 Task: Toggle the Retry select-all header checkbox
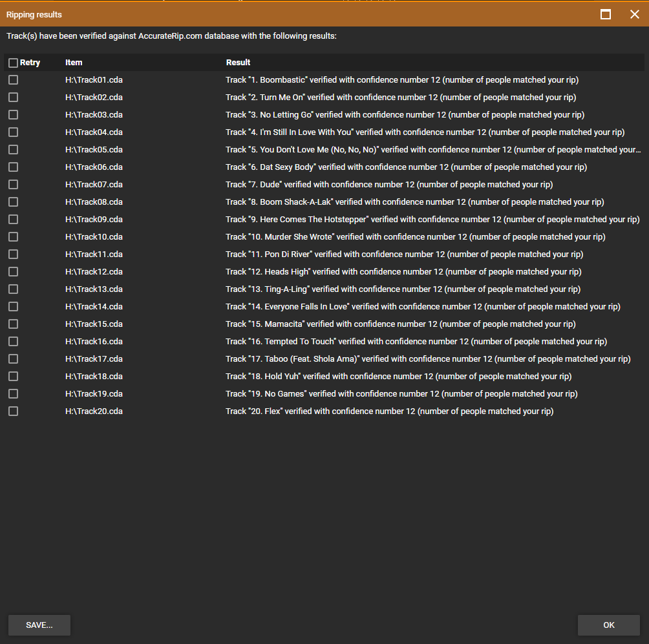tap(13, 63)
